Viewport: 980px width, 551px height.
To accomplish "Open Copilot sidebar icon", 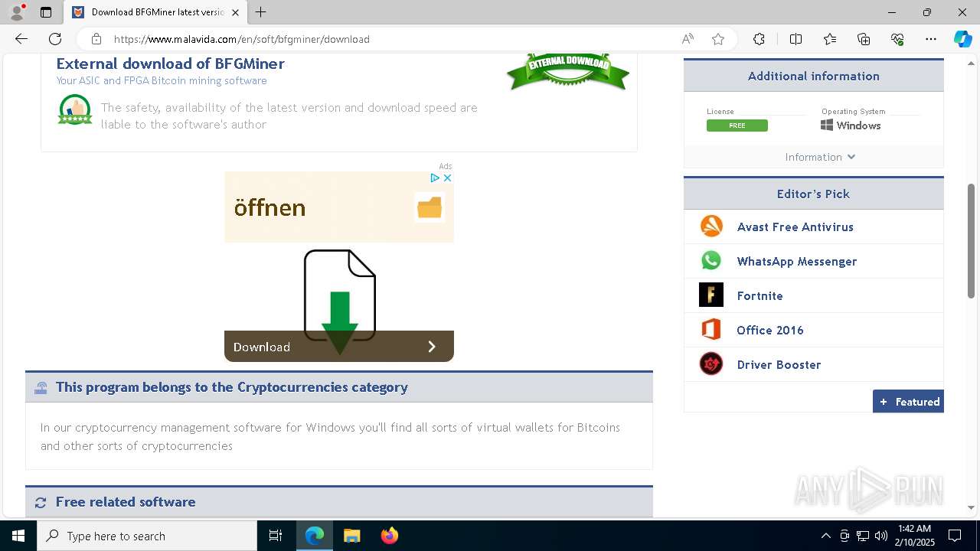I will (x=962, y=39).
